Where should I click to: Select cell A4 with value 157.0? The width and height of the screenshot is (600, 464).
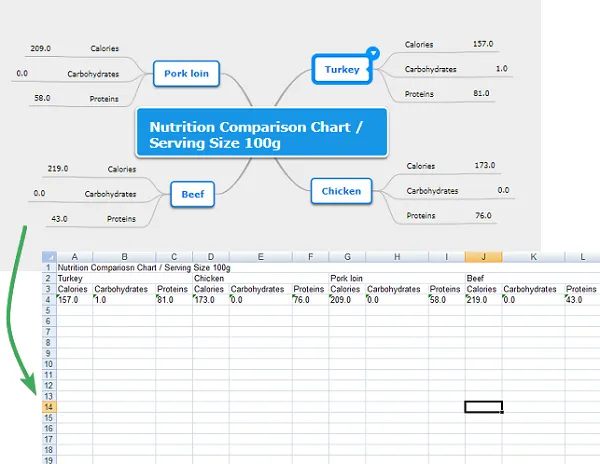click(x=75, y=300)
